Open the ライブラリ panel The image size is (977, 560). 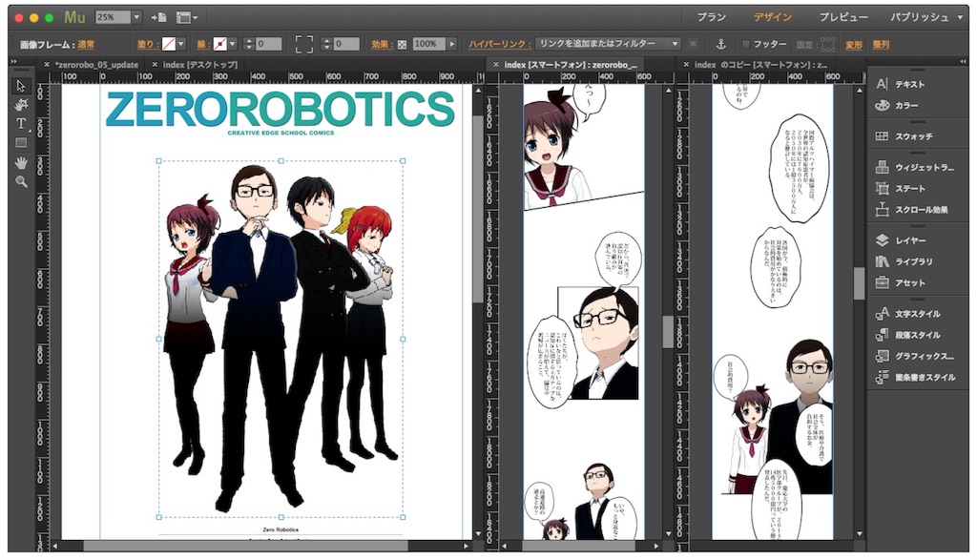pyautogui.click(x=904, y=261)
